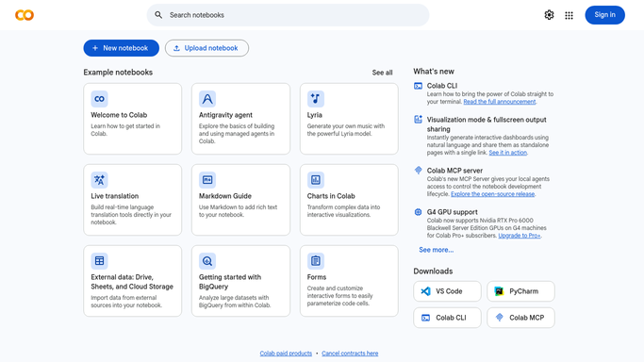Click the BigQuery card icon
This screenshot has height=362, width=644.
coord(207,260)
